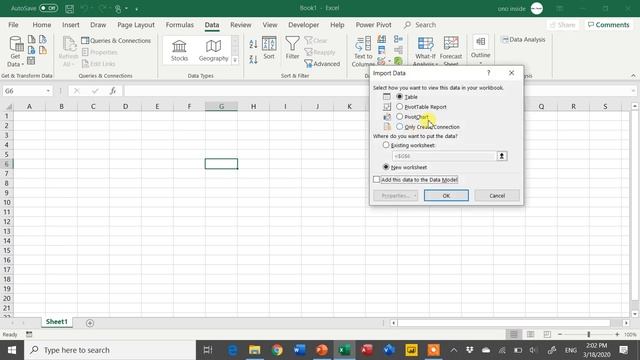Open Text to Columns

click(x=363, y=52)
